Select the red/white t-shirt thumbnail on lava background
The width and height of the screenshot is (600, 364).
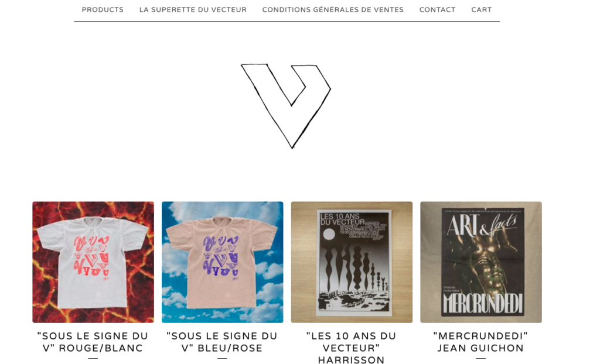93,262
